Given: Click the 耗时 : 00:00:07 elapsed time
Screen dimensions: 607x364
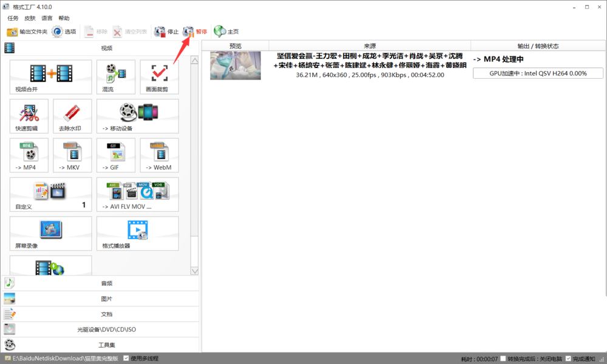Looking at the screenshot, I should [x=480, y=359].
